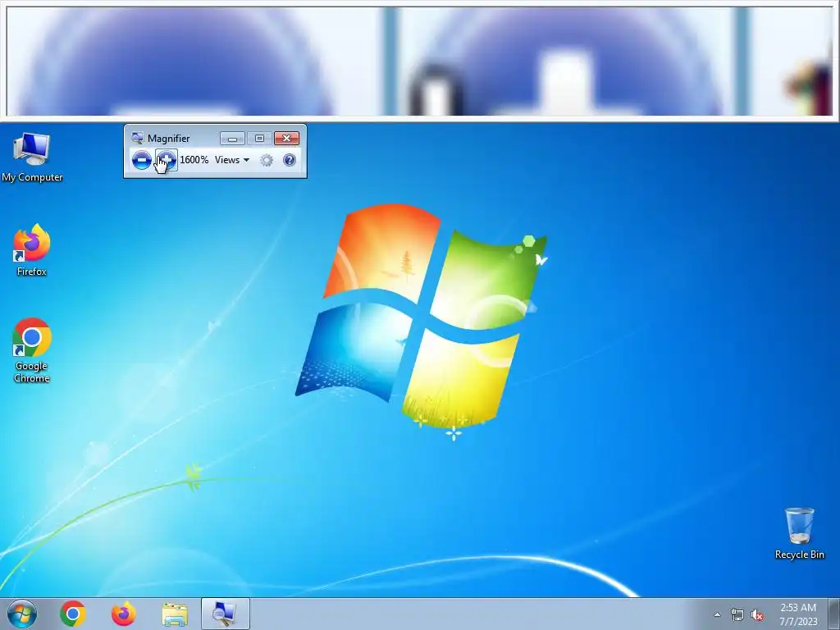Open Magnifier options gear icon
840x630 pixels.
click(267, 160)
